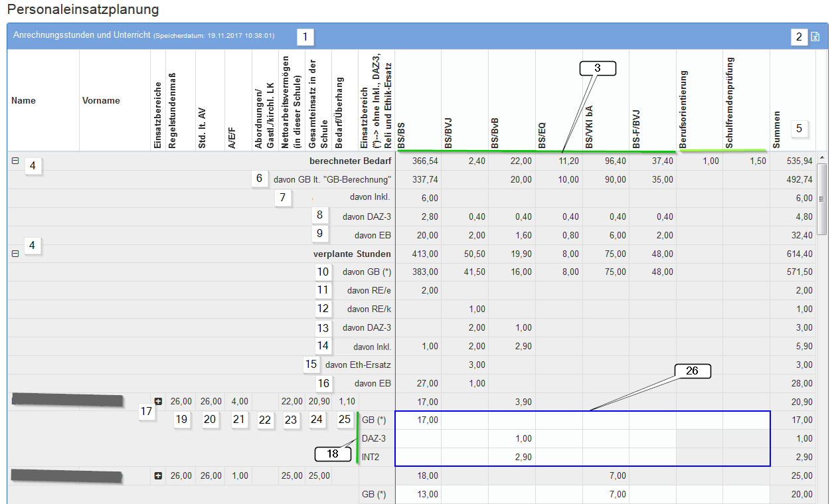Edit the GB (*) cell containing 17,00
Image resolution: width=832 pixels, height=504 pixels.
418,420
